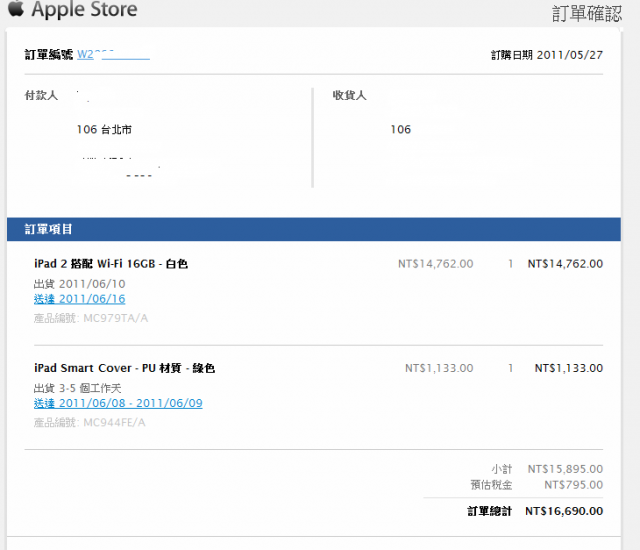Screen dimensions: 640x550
Task: Select the order total NT$16,690.00
Action: coord(564,511)
